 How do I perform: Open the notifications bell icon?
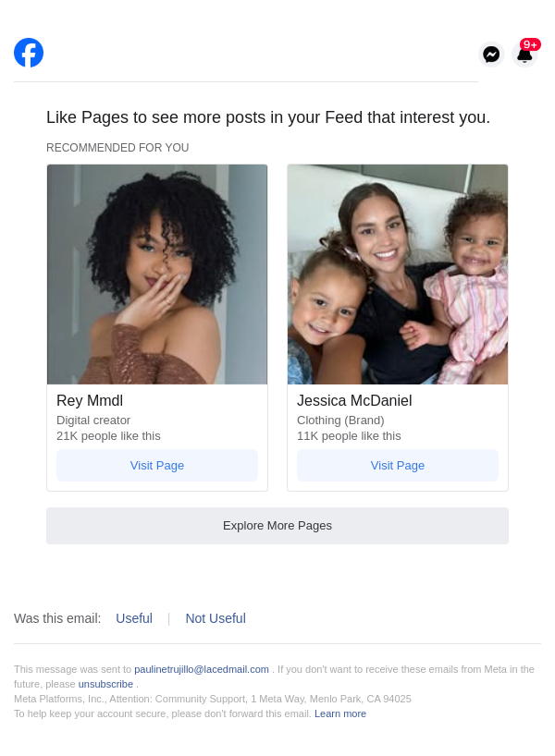(x=524, y=55)
